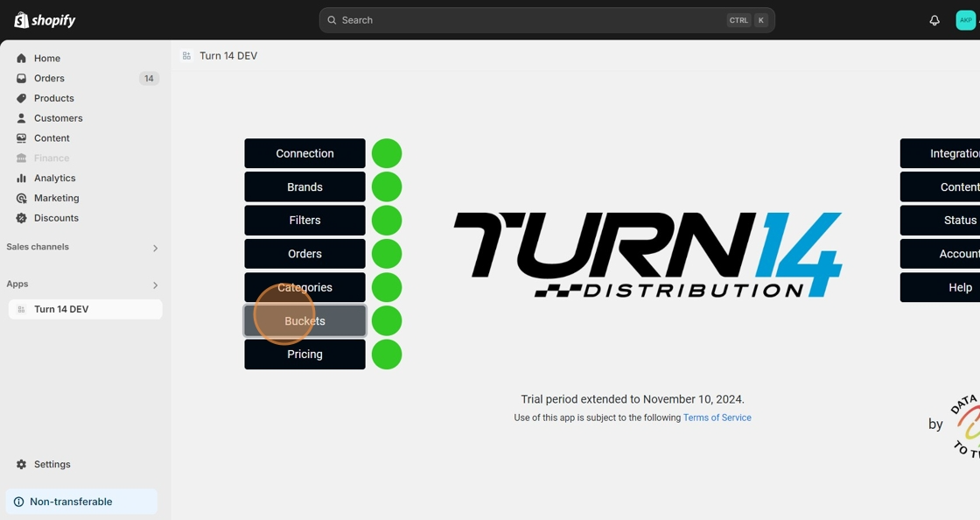The width and height of the screenshot is (980, 520).
Task: Click the Marketing target icon
Action: [x=21, y=198]
